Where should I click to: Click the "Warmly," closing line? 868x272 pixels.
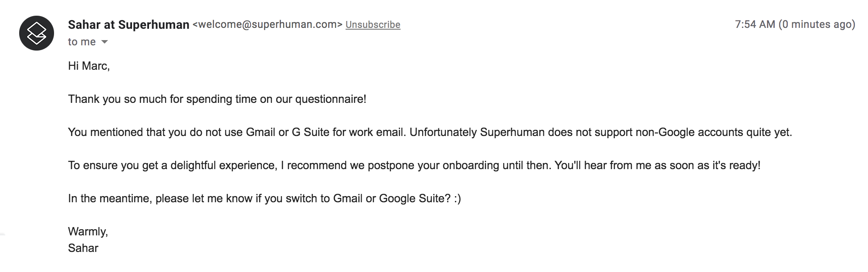click(x=88, y=231)
